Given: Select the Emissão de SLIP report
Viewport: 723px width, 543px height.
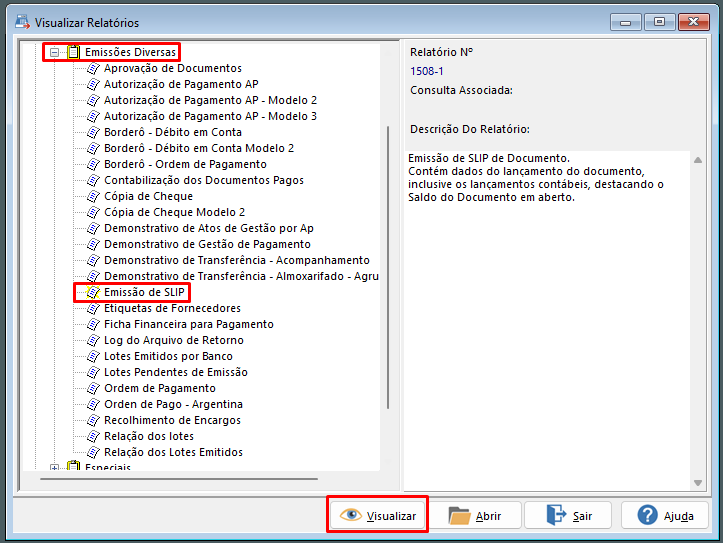Looking at the screenshot, I should click(x=144, y=292).
